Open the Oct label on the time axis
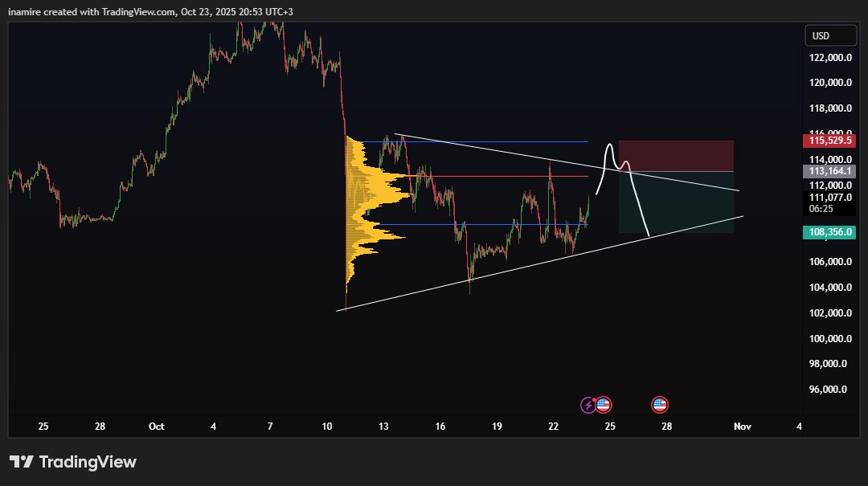The width and height of the screenshot is (868, 486). [x=156, y=427]
